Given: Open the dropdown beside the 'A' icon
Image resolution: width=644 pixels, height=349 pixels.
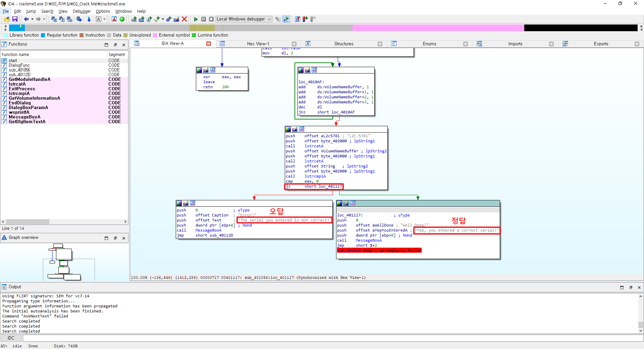Looking at the screenshot, I should pos(104,19).
